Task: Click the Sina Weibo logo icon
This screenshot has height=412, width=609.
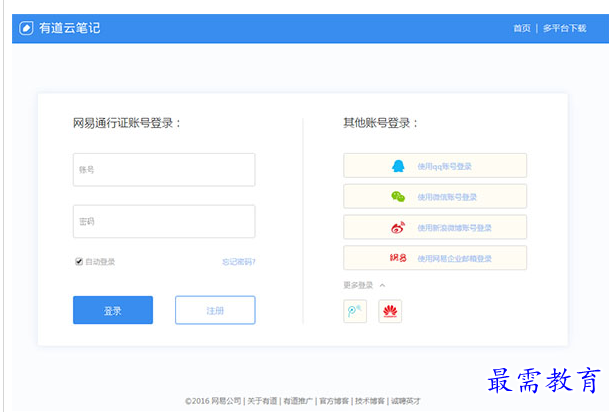Action: 398,227
